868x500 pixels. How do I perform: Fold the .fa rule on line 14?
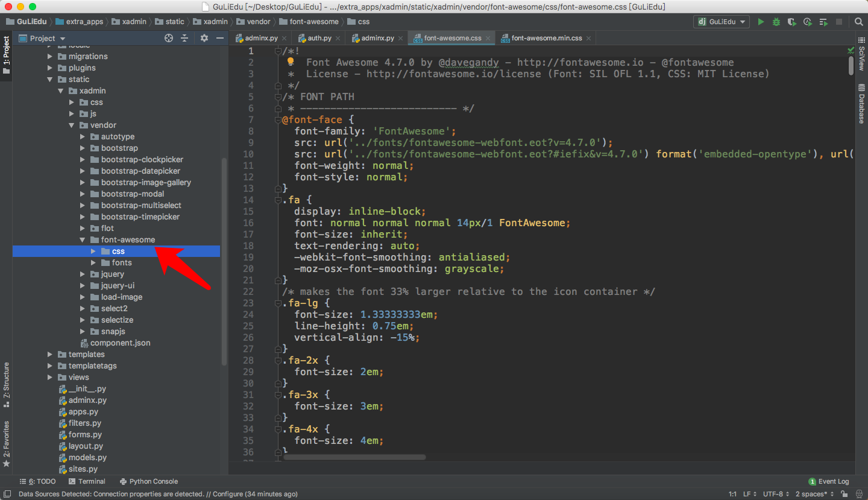[x=278, y=200]
